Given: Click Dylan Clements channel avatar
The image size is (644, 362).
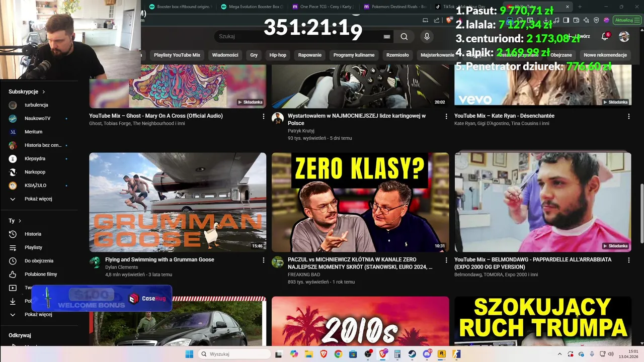Looking at the screenshot, I should click(95, 262).
